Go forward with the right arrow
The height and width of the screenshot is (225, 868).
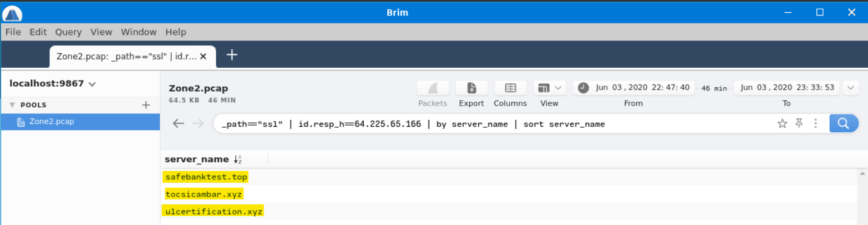point(197,124)
